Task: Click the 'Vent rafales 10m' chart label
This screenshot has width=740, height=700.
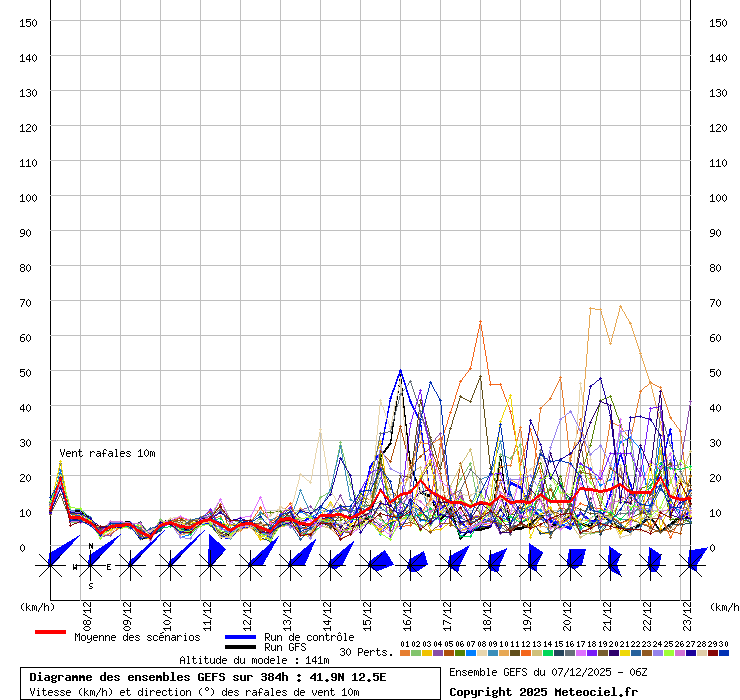Action: (107, 453)
